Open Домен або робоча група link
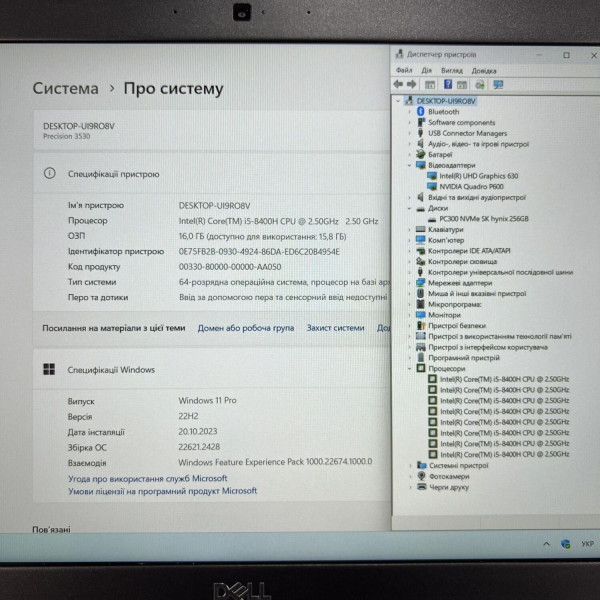Image resolution: width=600 pixels, height=600 pixels. 246,328
